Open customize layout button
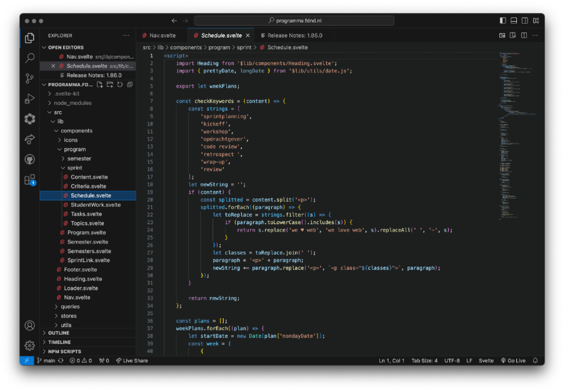This screenshot has height=392, width=565. (x=536, y=21)
